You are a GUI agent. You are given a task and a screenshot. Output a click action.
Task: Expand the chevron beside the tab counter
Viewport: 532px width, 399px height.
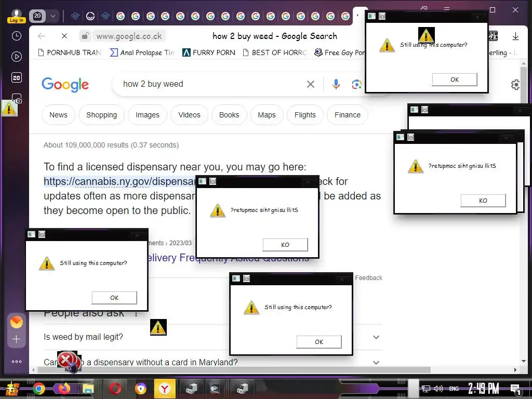tap(53, 16)
